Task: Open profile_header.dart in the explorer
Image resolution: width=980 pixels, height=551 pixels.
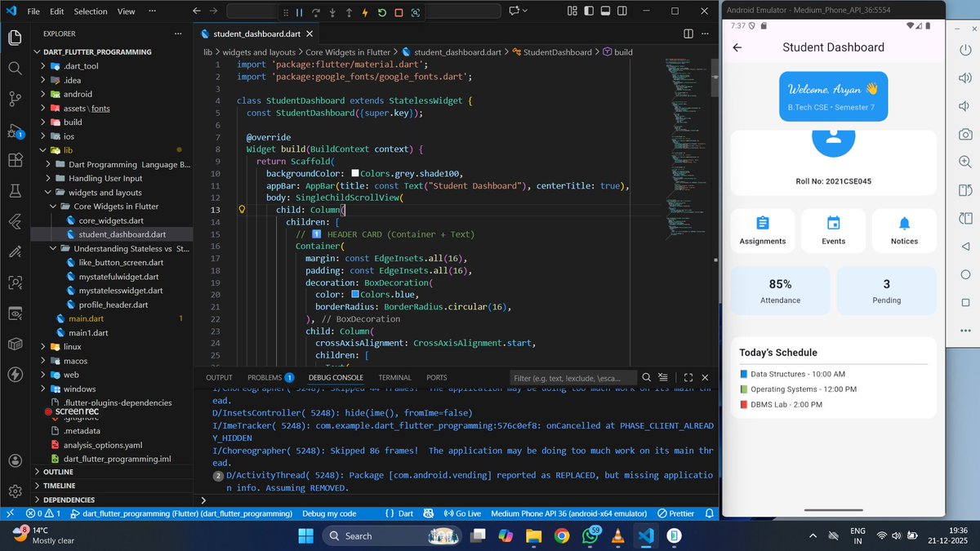Action: [x=114, y=304]
